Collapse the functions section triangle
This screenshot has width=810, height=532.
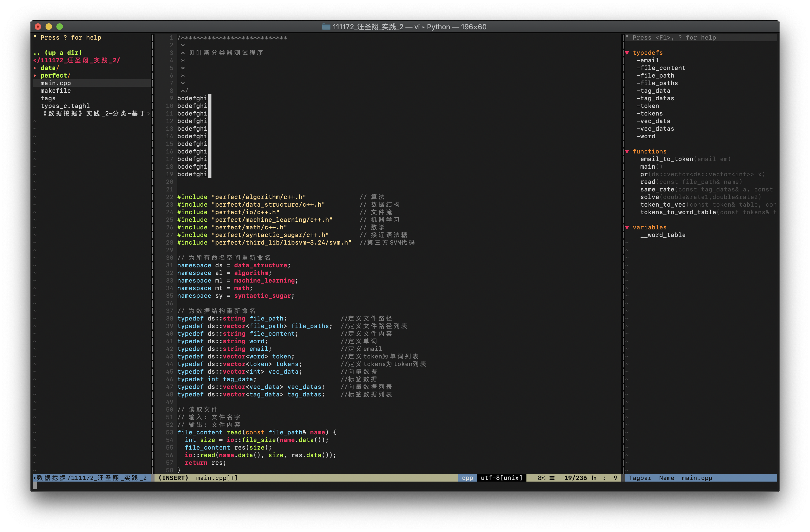[x=627, y=152]
